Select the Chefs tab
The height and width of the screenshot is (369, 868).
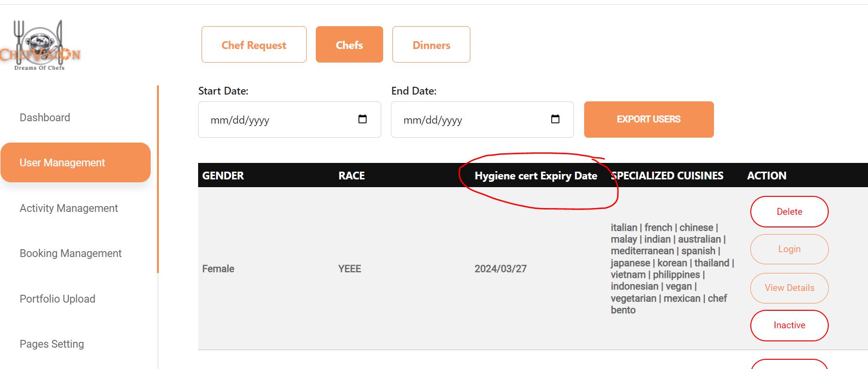tap(349, 45)
